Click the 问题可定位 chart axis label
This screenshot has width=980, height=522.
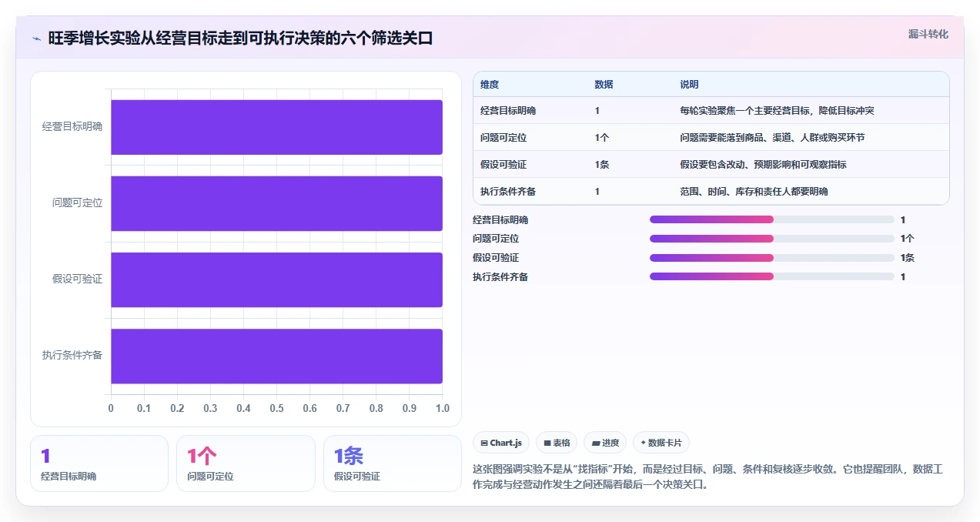click(x=77, y=203)
